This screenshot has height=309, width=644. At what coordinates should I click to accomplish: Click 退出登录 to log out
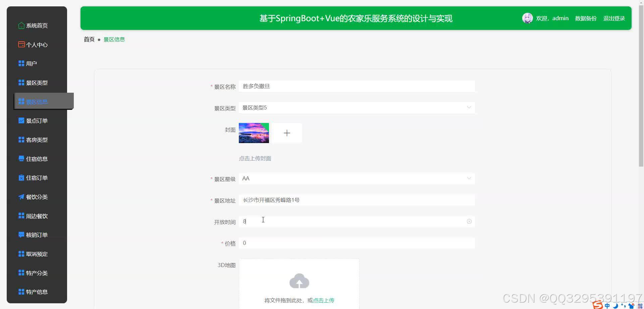pyautogui.click(x=614, y=18)
